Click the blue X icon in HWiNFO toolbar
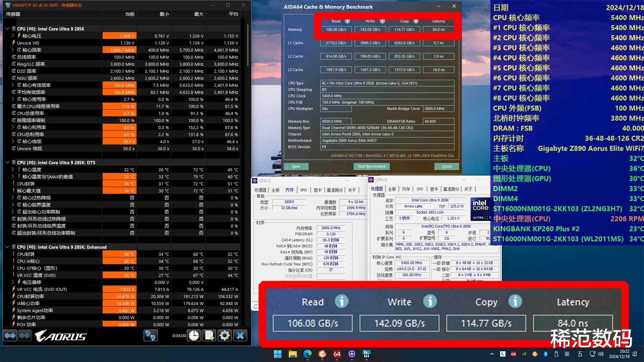Image resolution: width=644 pixels, height=362 pixels. pos(240,336)
